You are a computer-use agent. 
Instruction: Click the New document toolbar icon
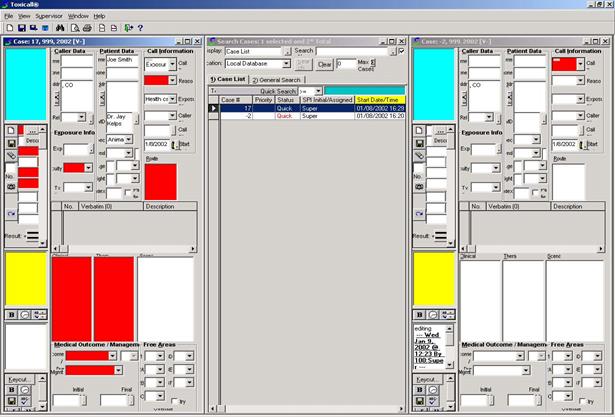[8, 28]
